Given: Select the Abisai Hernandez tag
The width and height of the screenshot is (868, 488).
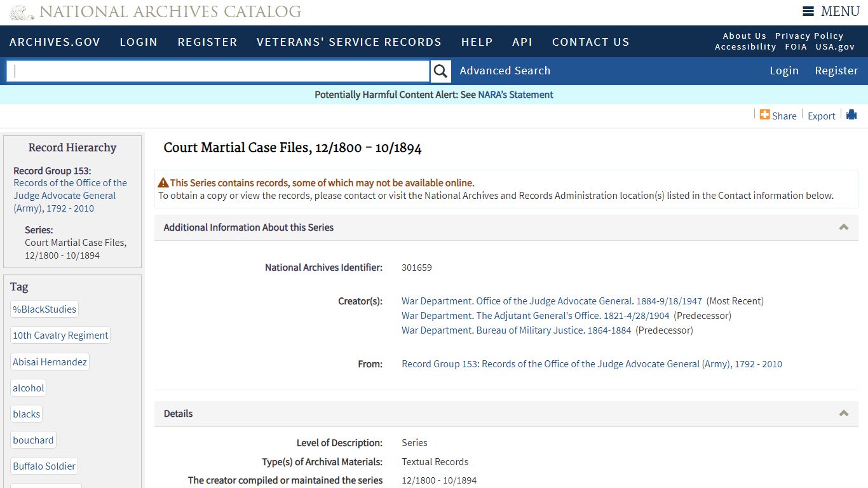Looking at the screenshot, I should 50,362.
